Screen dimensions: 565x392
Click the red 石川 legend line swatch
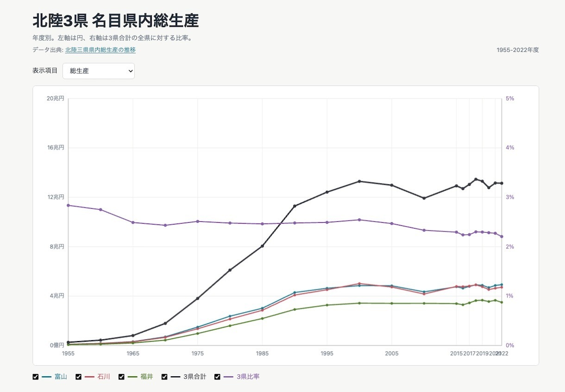pos(89,377)
